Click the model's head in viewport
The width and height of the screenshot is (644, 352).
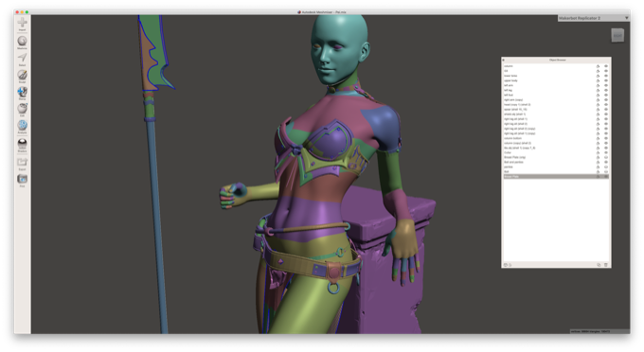(339, 49)
